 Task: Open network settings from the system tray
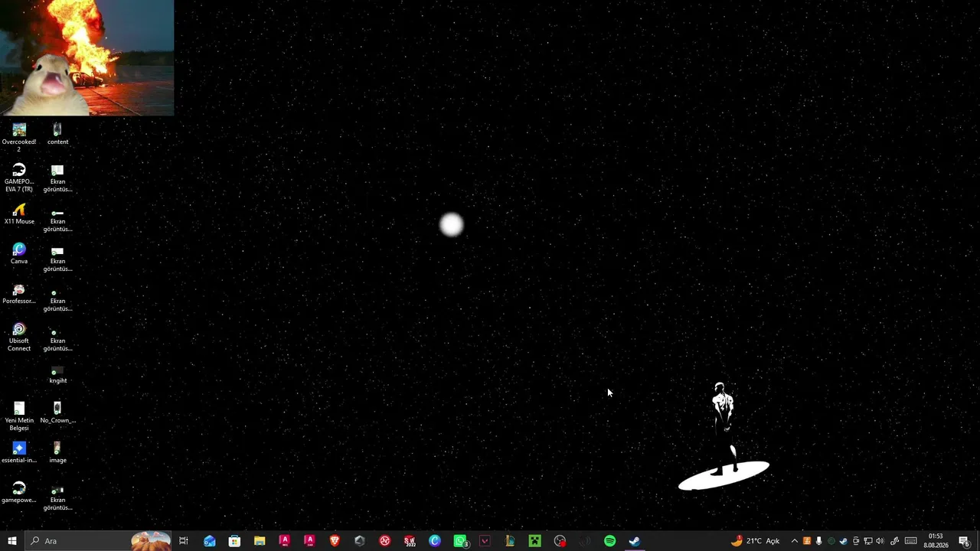coord(868,541)
